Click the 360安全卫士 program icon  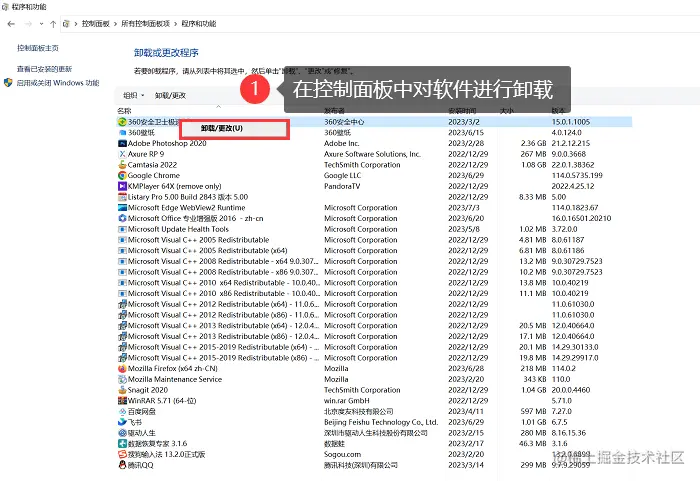(x=122, y=122)
